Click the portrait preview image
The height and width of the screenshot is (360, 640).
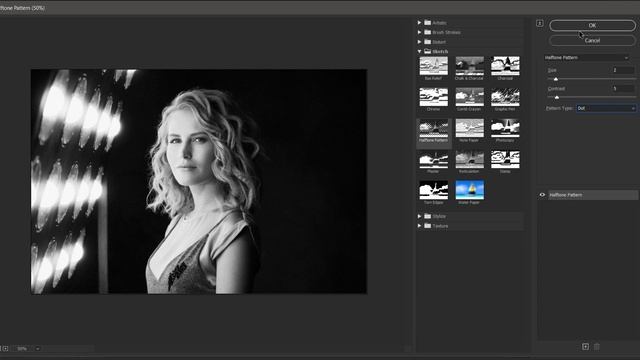(x=199, y=181)
